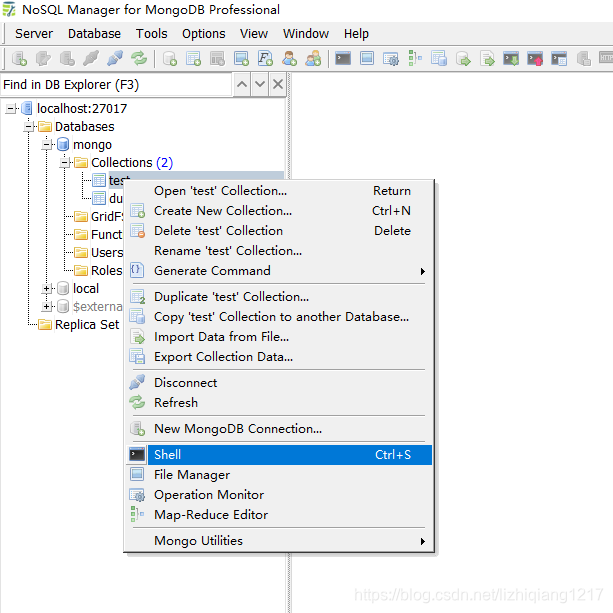Click the console with red up arrow icon
The width and height of the screenshot is (613, 613).
pyautogui.click(x=535, y=59)
